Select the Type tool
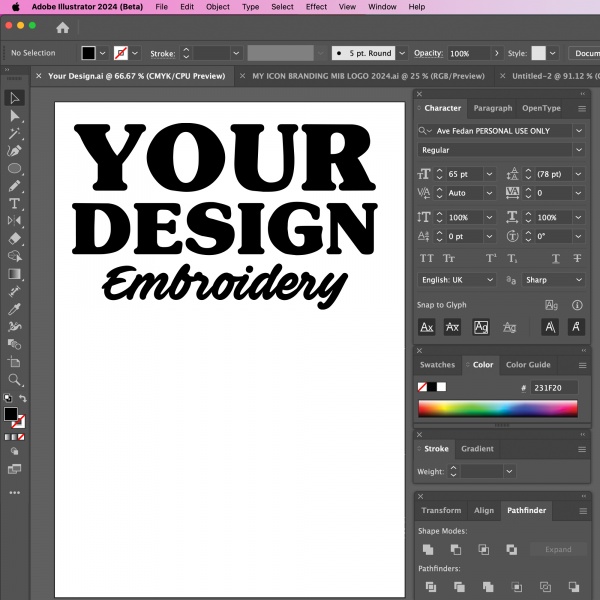The image size is (600, 600). click(x=15, y=203)
